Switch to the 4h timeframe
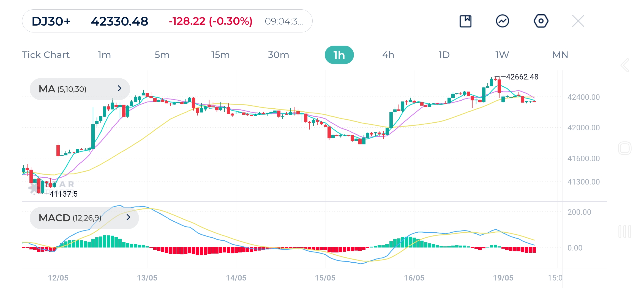The height and width of the screenshot is (297, 644). (x=388, y=55)
